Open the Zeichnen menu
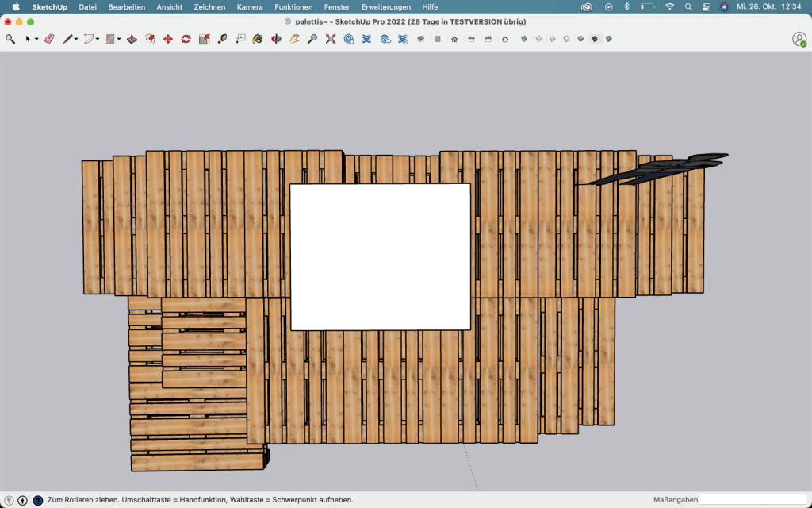The height and width of the screenshot is (508, 812). (209, 6)
